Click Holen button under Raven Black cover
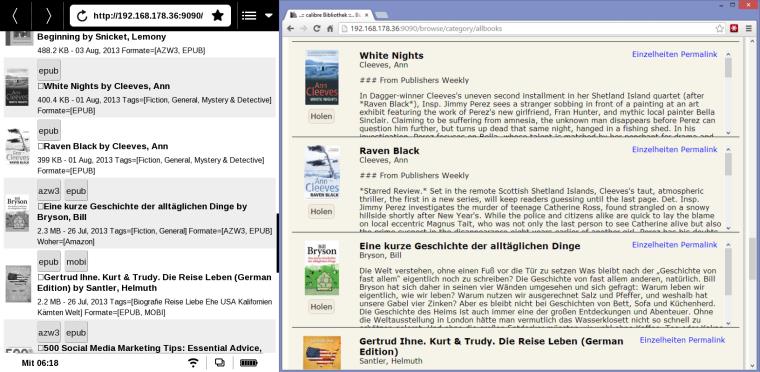 pyautogui.click(x=321, y=211)
